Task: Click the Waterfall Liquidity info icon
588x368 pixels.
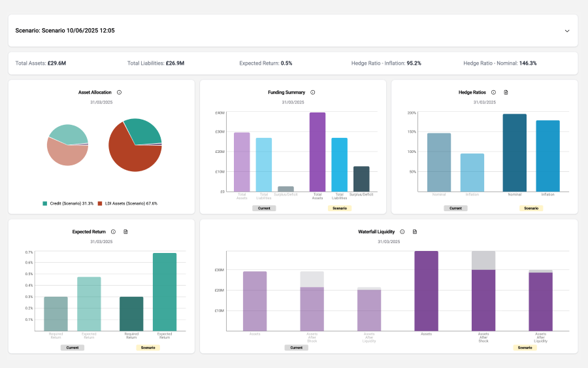Action: [x=402, y=231]
